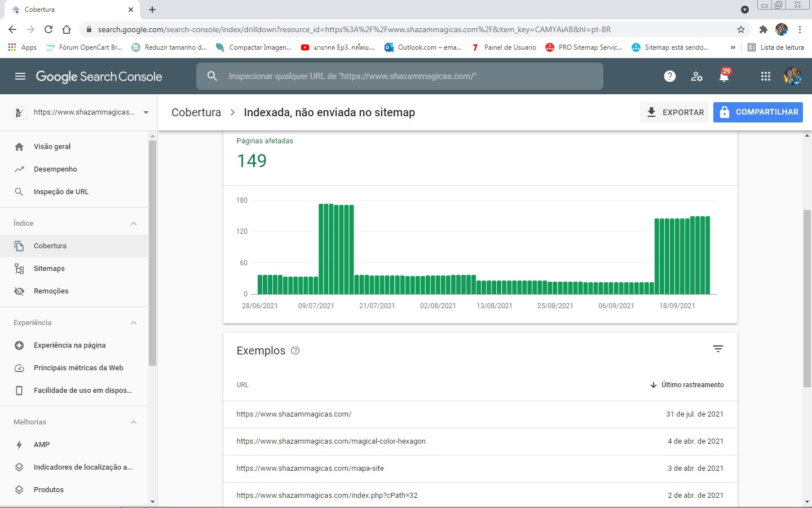Open Chrome three-dot menu
The image size is (812, 508).
[x=800, y=29]
